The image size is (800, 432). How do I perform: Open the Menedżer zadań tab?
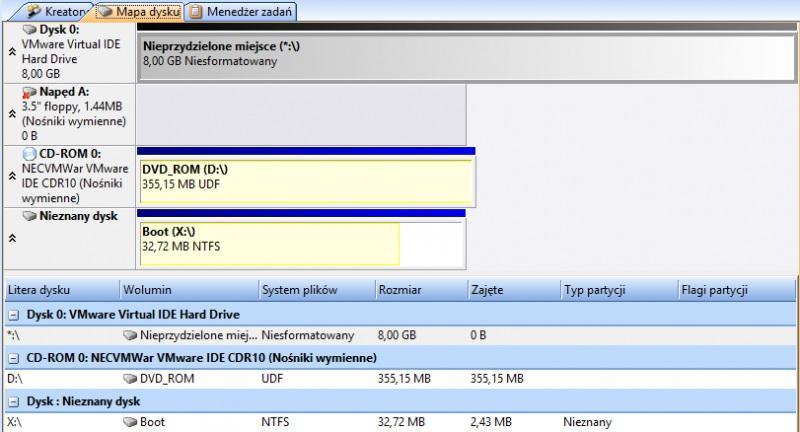tap(241, 11)
